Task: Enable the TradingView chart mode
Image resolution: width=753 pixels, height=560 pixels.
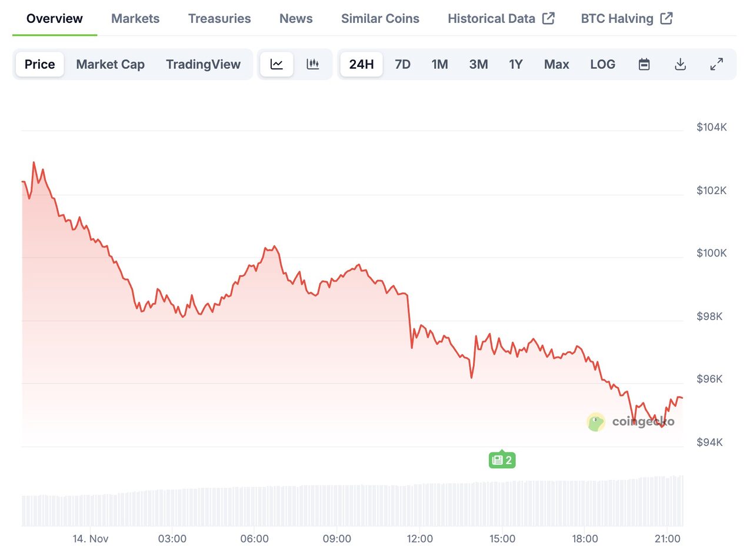Action: [x=204, y=64]
